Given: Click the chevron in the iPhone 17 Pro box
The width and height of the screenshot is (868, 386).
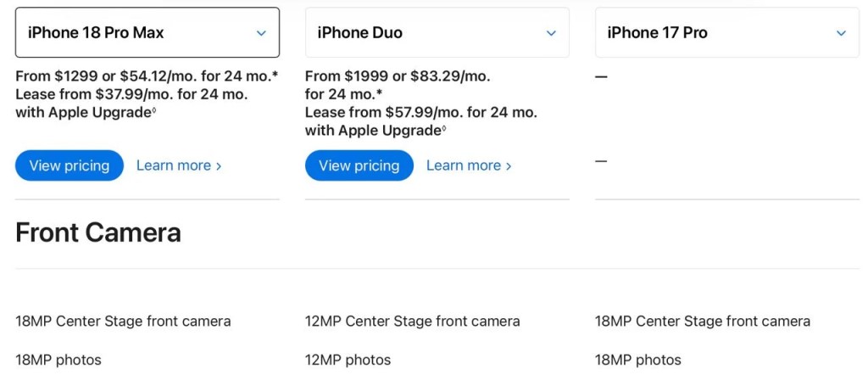Looking at the screenshot, I should point(841,33).
